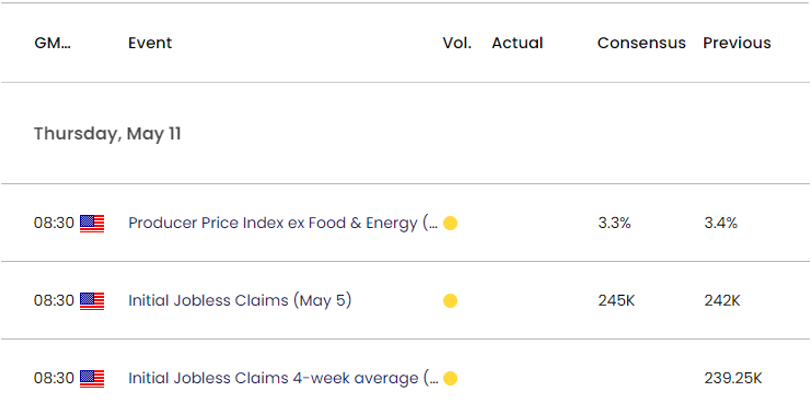
Task: Click the 239.25K previous value
Action: click(x=734, y=378)
